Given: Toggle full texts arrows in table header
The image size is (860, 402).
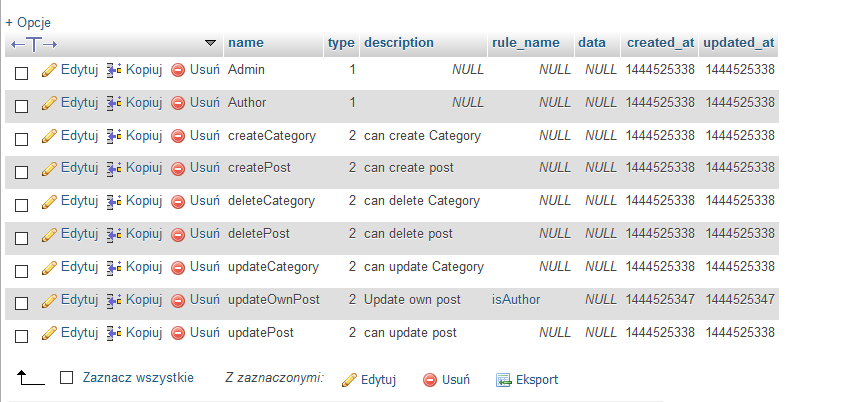Looking at the screenshot, I should coord(34,44).
